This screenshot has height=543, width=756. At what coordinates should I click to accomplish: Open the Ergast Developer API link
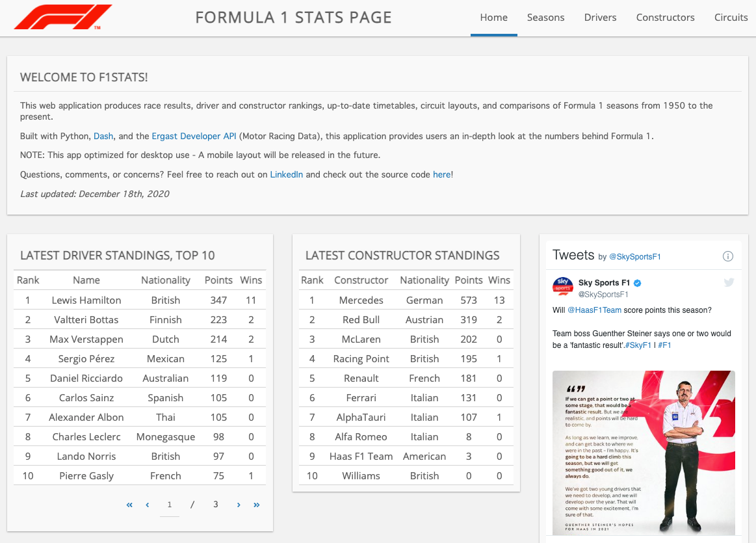(194, 137)
